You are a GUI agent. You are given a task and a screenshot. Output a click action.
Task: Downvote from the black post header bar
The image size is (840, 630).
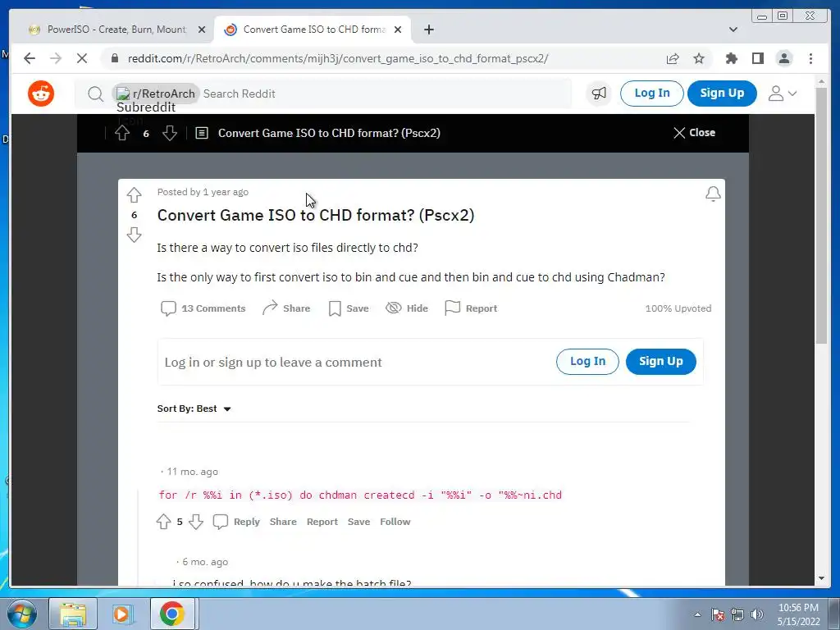170,133
